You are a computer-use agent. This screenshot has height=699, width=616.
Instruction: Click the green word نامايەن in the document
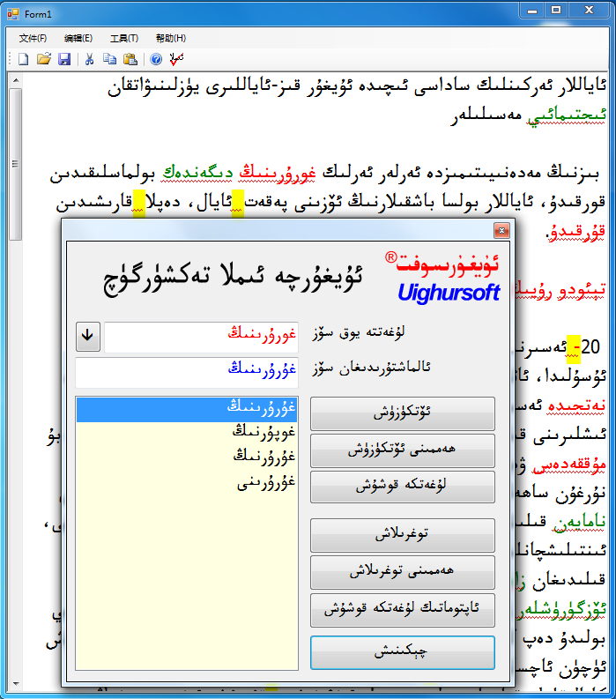tap(579, 522)
